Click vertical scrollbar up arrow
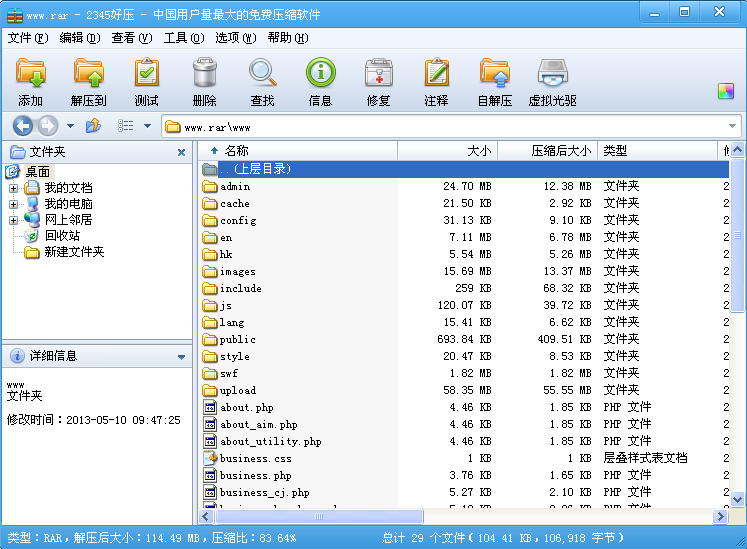This screenshot has height=549, width=747. pyautogui.click(x=737, y=150)
